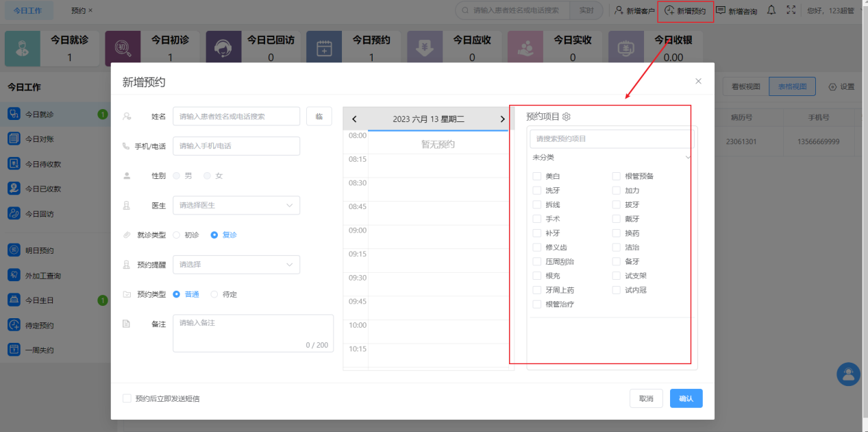Viewport: 868px width, 432px height.
Task: Click the 一周失约 sidebar icon
Action: tap(14, 350)
